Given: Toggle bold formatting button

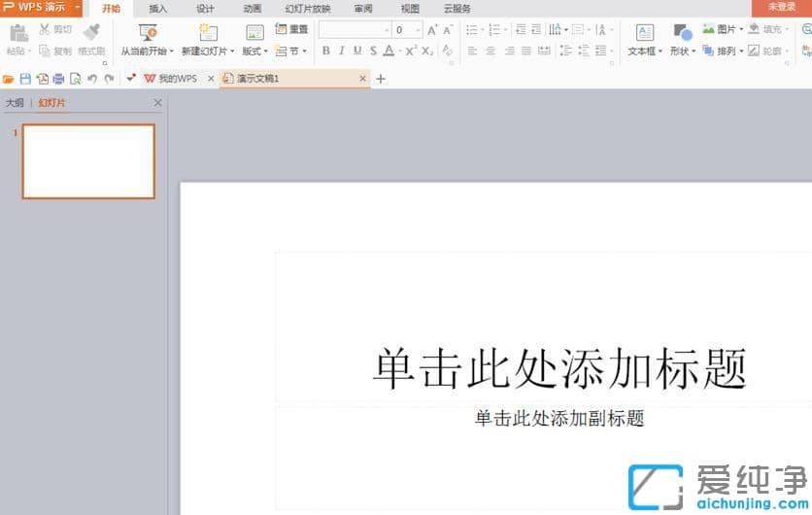Looking at the screenshot, I should tap(325, 51).
